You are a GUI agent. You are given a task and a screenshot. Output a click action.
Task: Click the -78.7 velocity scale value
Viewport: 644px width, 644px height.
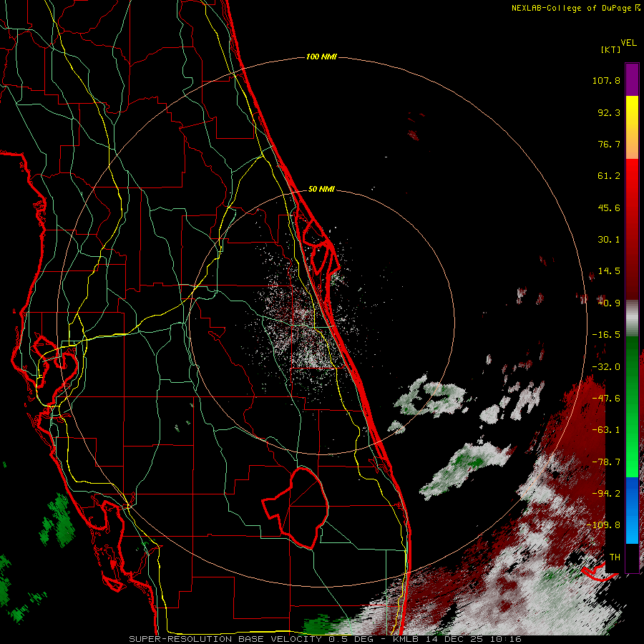coord(606,462)
